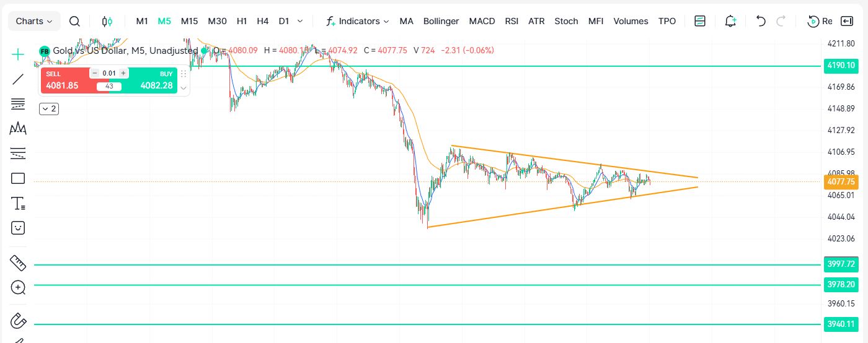The height and width of the screenshot is (343, 868).
Task: Toggle magnet snap mode
Action: (x=18, y=321)
